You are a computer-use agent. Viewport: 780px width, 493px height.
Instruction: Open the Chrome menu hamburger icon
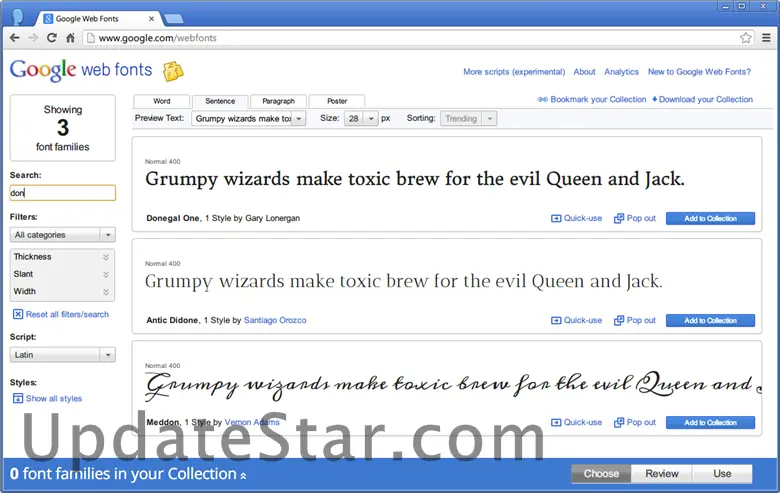pos(766,38)
